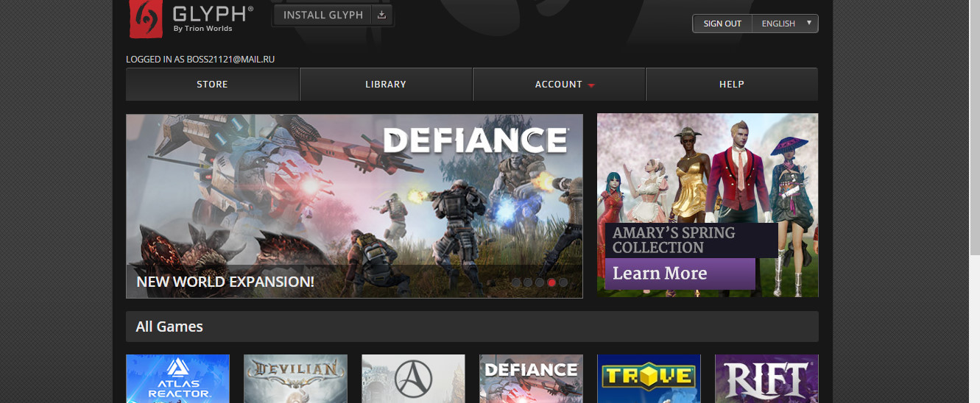This screenshot has width=980, height=403.
Task: Click the Defiance New World Expansion banner
Action: click(354, 206)
